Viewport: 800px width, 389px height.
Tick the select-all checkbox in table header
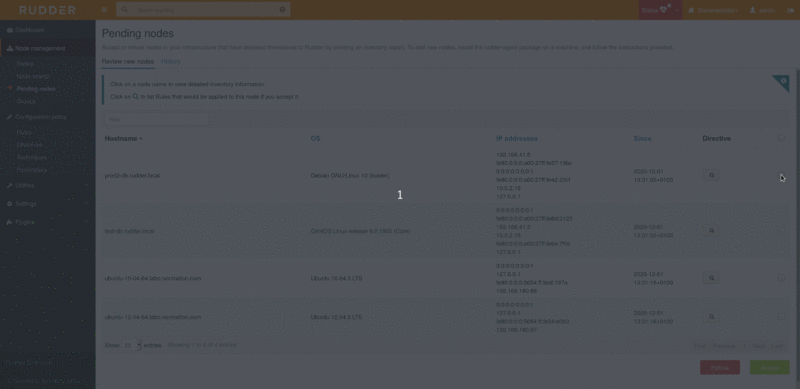781,138
